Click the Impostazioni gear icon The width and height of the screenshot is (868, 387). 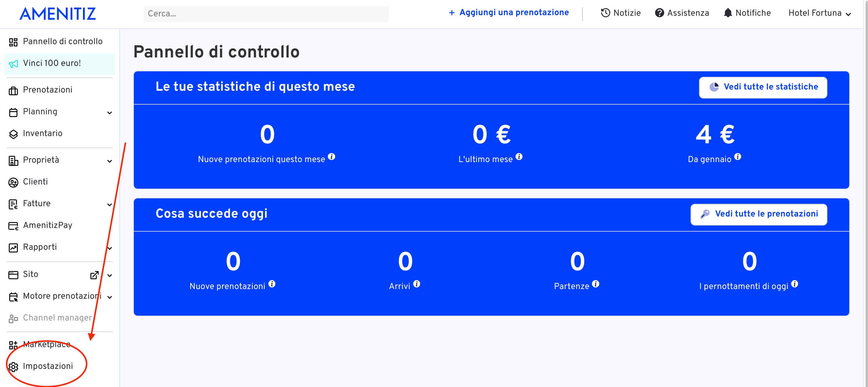pyautogui.click(x=13, y=366)
